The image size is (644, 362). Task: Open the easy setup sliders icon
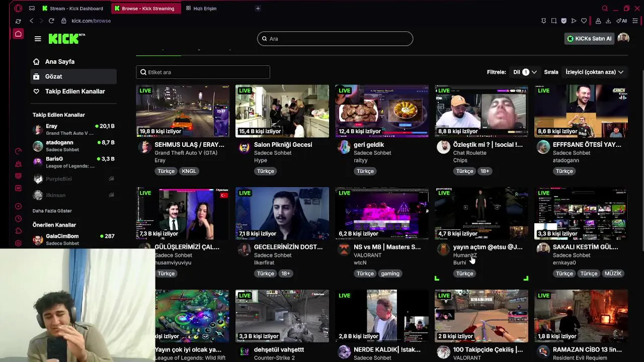[x=635, y=21]
